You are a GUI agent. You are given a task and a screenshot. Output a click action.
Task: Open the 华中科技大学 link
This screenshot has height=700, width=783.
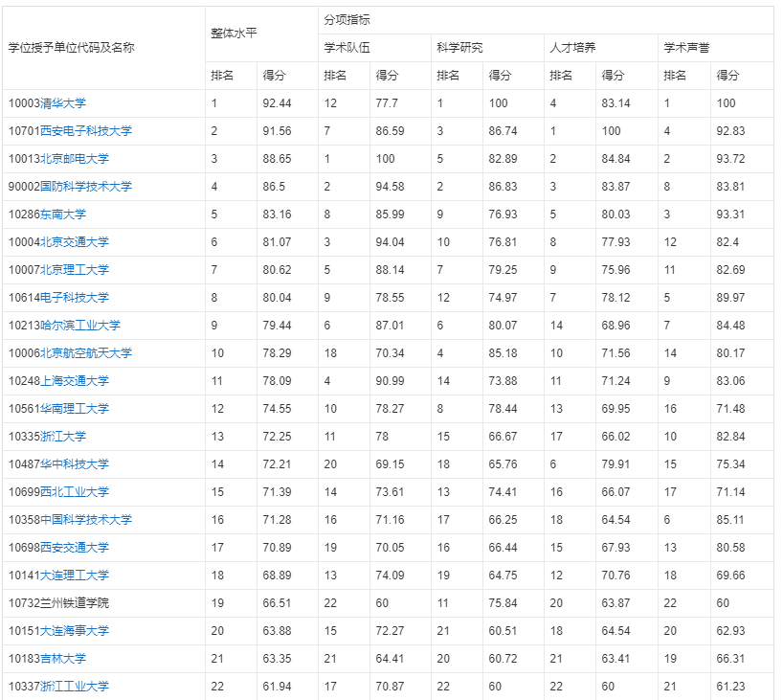point(75,464)
